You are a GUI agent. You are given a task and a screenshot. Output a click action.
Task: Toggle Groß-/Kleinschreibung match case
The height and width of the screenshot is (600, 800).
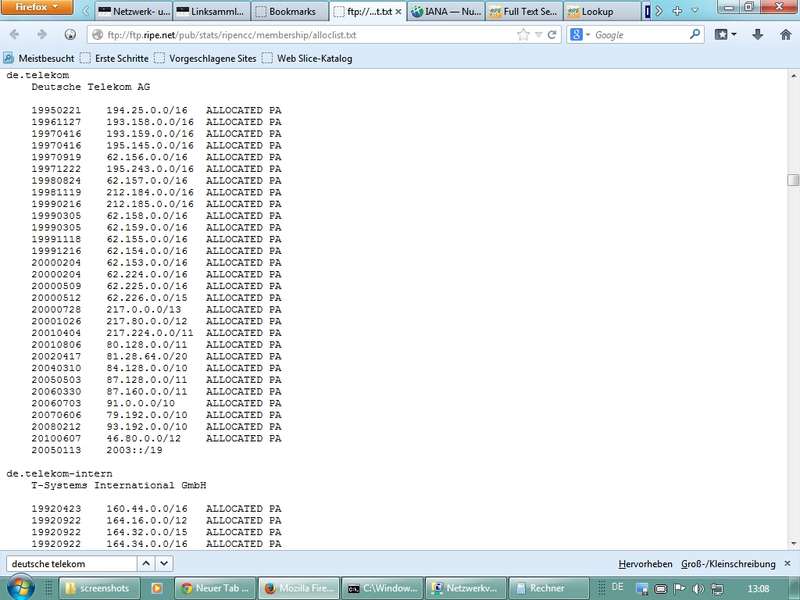point(728,564)
